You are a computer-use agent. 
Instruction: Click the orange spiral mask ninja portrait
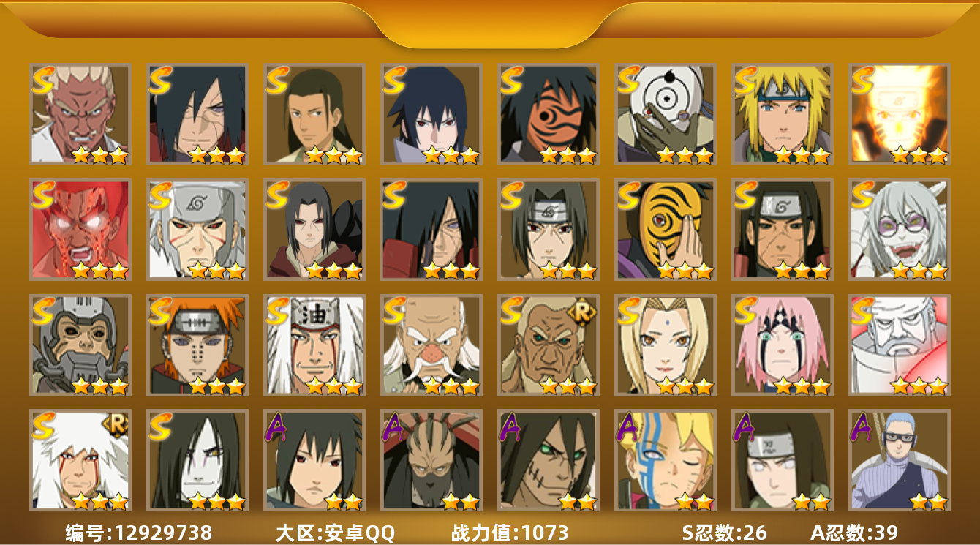tap(548, 113)
